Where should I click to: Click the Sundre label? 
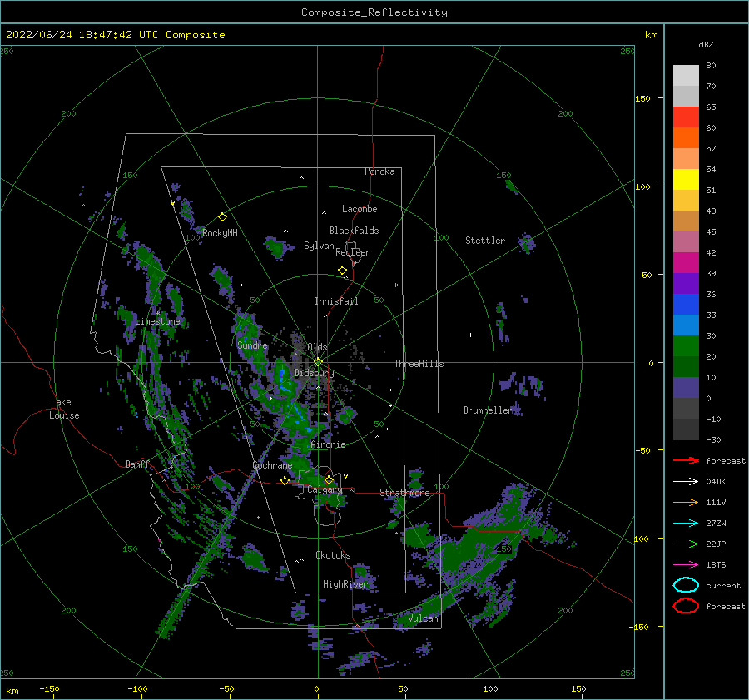(252, 345)
